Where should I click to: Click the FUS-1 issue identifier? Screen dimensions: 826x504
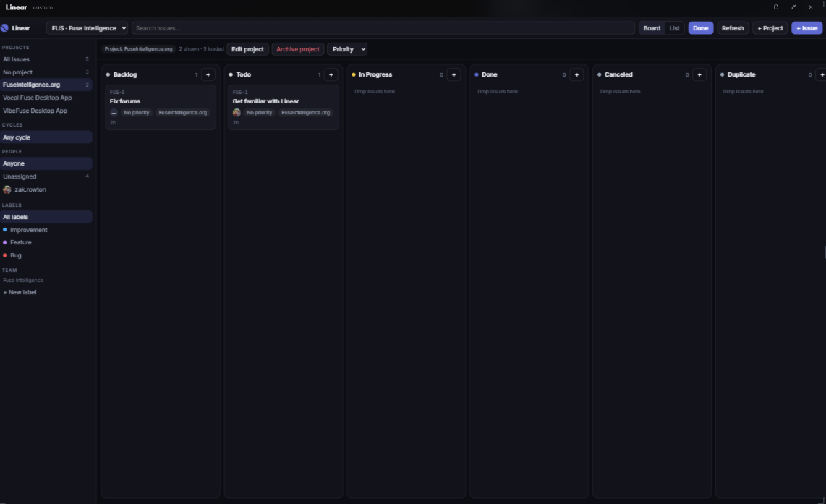239,93
